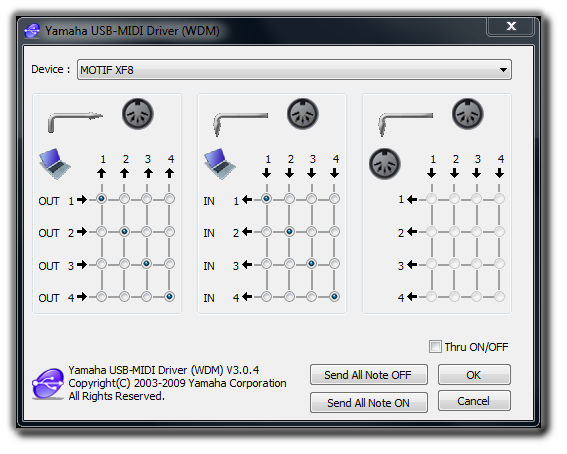Select the IN 4 to port 4 radio button
The height and width of the screenshot is (454, 567).
coord(334,297)
